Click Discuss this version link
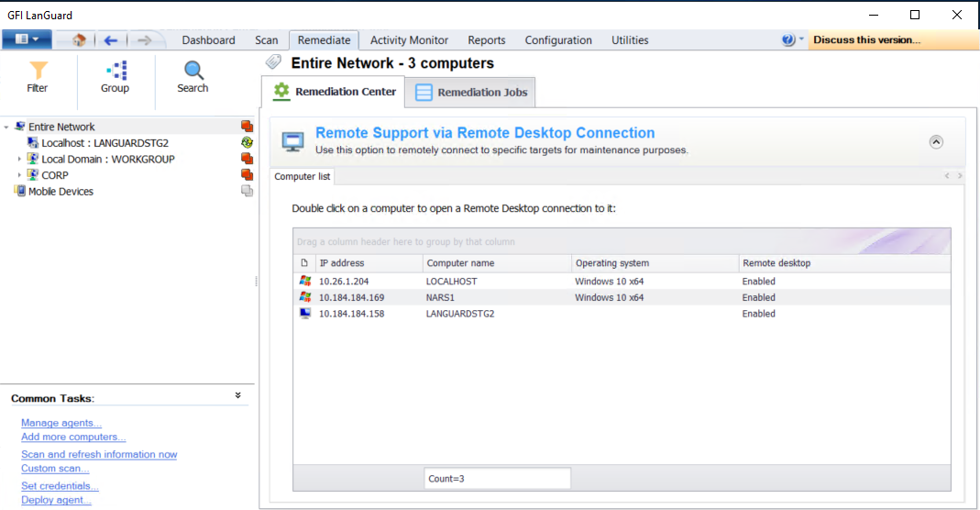 click(x=866, y=39)
